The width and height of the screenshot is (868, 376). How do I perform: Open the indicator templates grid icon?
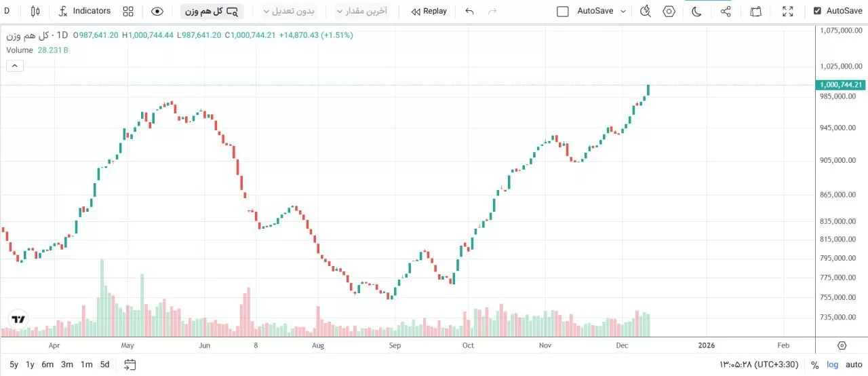coord(128,11)
